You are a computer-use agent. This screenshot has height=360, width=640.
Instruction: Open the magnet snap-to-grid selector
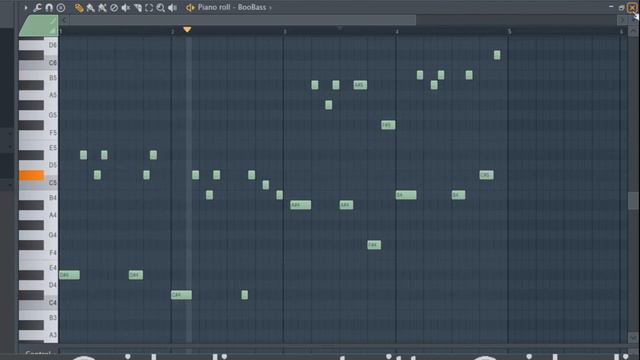[49, 7]
